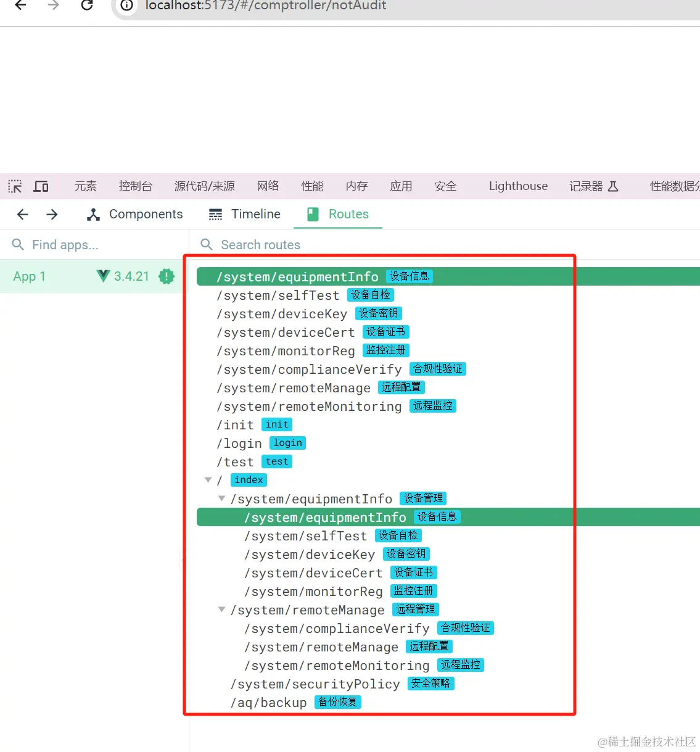The image size is (700, 752).
Task: Click the 安全策略 tag
Action: click(x=430, y=684)
